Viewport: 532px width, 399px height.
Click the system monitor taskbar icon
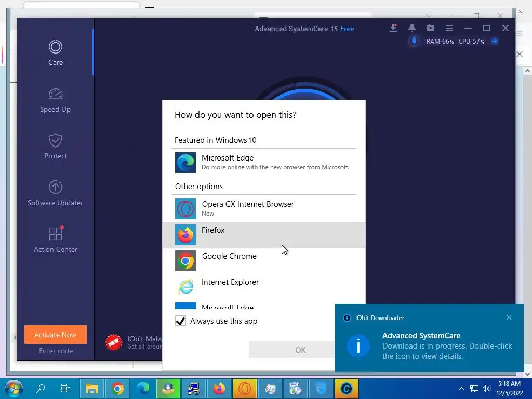coord(270,389)
